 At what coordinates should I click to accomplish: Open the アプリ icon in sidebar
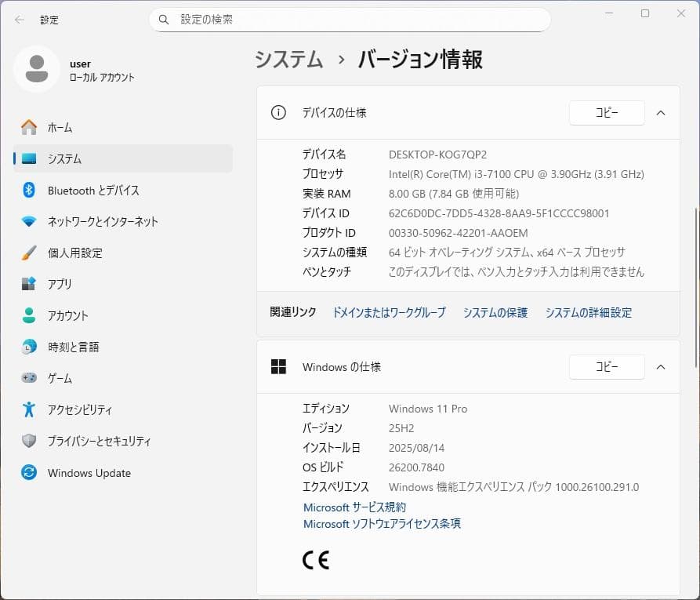pyautogui.click(x=30, y=284)
